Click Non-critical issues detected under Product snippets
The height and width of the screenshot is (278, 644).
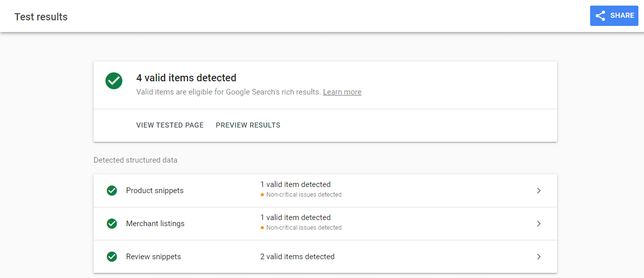(x=304, y=195)
